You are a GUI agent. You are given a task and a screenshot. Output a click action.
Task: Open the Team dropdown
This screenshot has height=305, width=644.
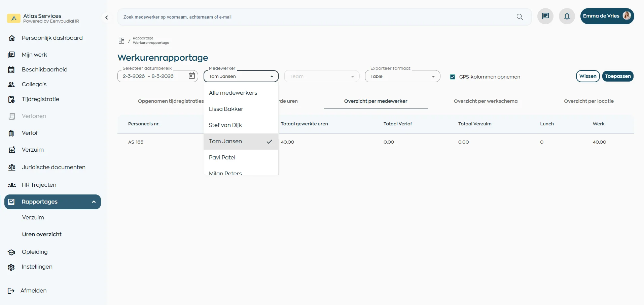[321, 76]
